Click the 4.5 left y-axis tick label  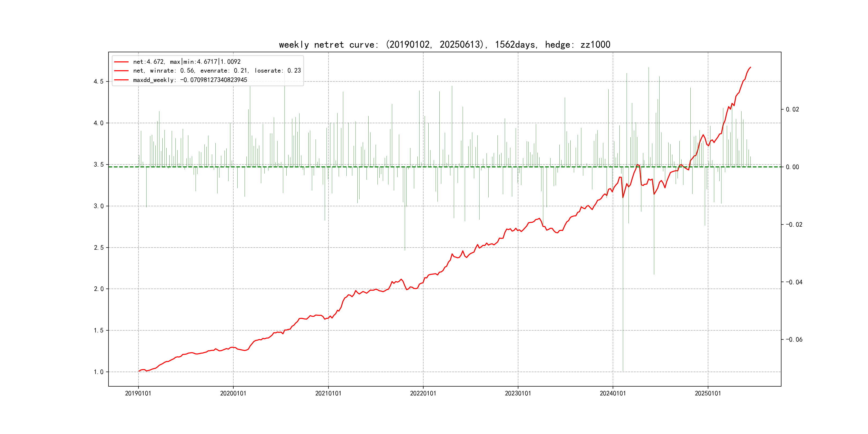click(x=98, y=81)
